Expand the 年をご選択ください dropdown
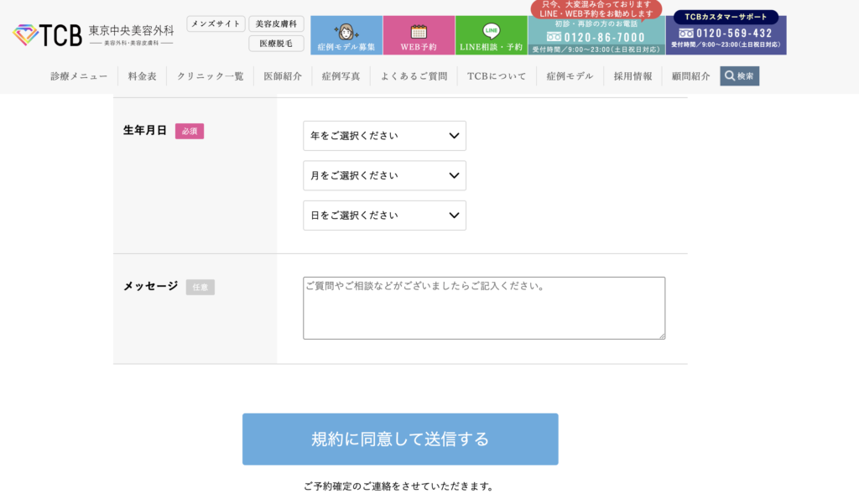859x504 pixels. tap(384, 136)
